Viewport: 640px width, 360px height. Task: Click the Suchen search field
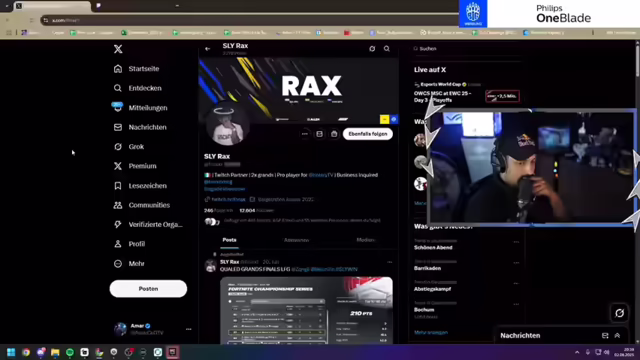point(467,49)
